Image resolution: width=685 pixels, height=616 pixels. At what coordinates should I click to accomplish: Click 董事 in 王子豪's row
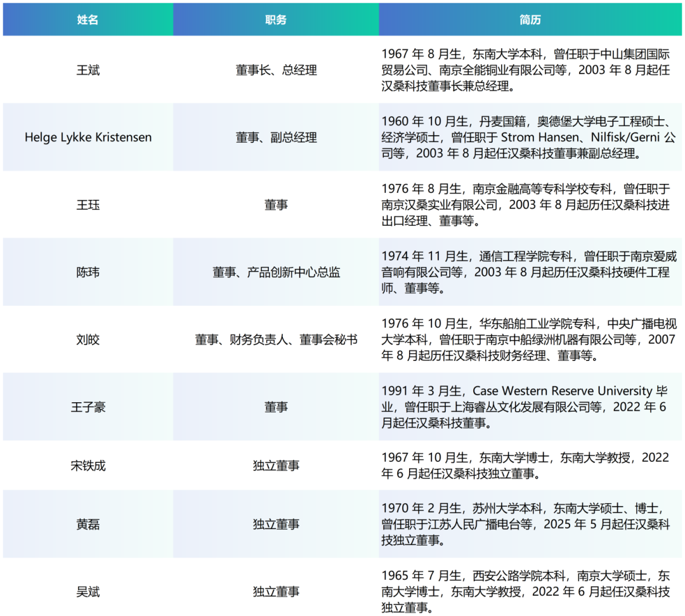[x=276, y=407]
